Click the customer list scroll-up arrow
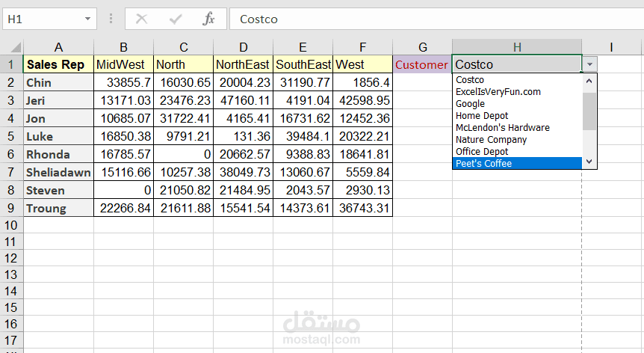644x353 pixels. tap(589, 79)
